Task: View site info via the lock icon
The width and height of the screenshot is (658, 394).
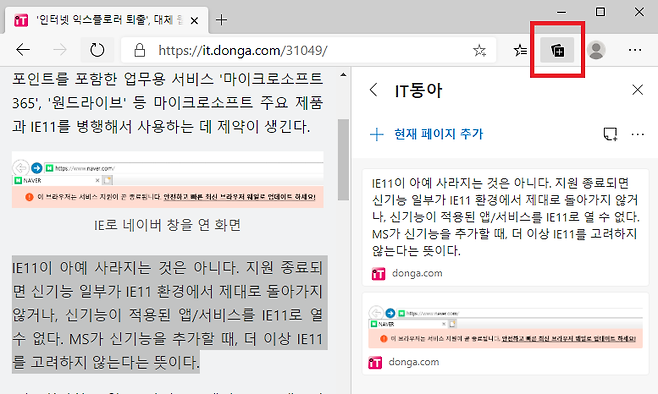Action: pyautogui.click(x=140, y=50)
